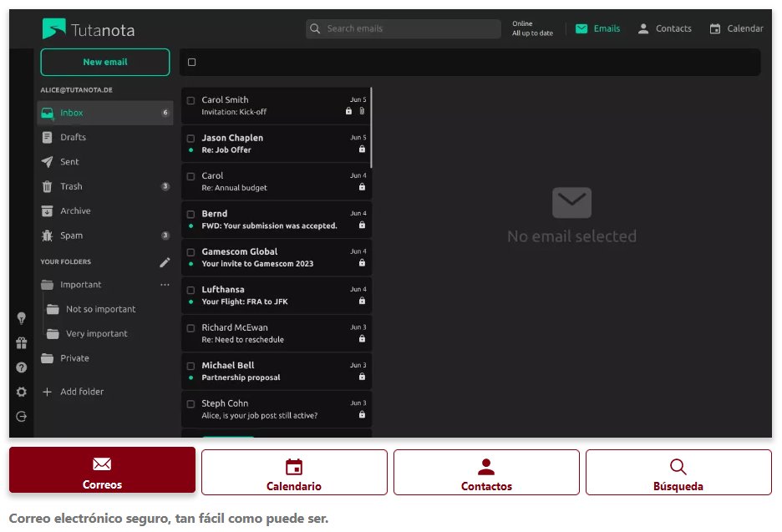Image resolution: width=782 pixels, height=532 pixels.
Task: Switch to the Búsqueda tab
Action: click(678, 472)
